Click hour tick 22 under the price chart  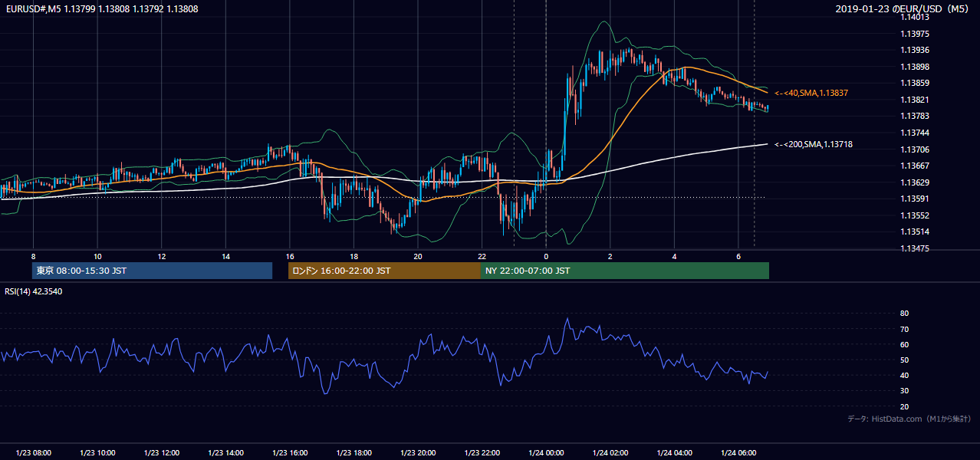[x=482, y=256]
